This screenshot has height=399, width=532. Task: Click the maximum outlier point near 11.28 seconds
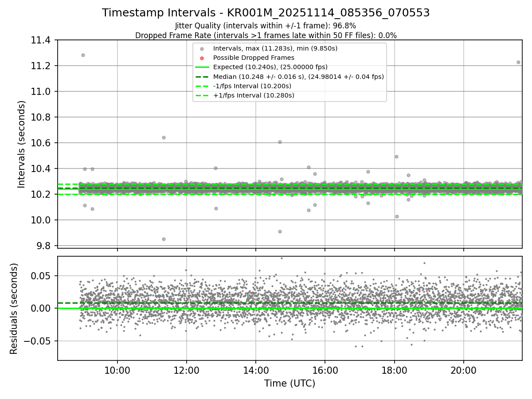click(83, 55)
